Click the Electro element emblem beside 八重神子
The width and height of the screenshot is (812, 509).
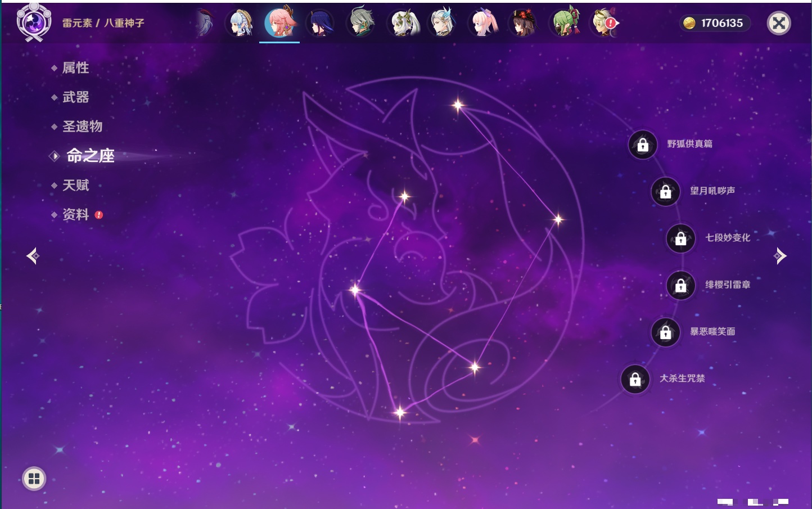click(x=34, y=22)
